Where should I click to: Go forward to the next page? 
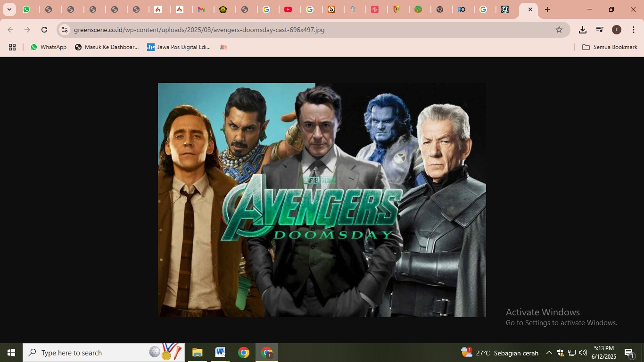[27, 30]
